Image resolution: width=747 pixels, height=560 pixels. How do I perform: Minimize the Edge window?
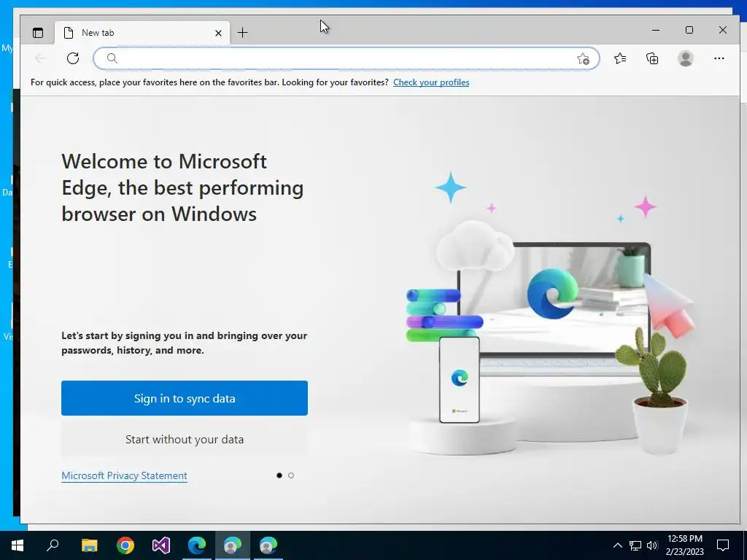coord(656,30)
